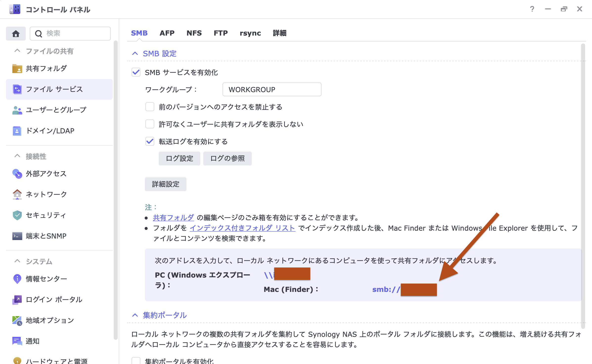Click the ログ設定 button
592x364 pixels.
click(179, 159)
